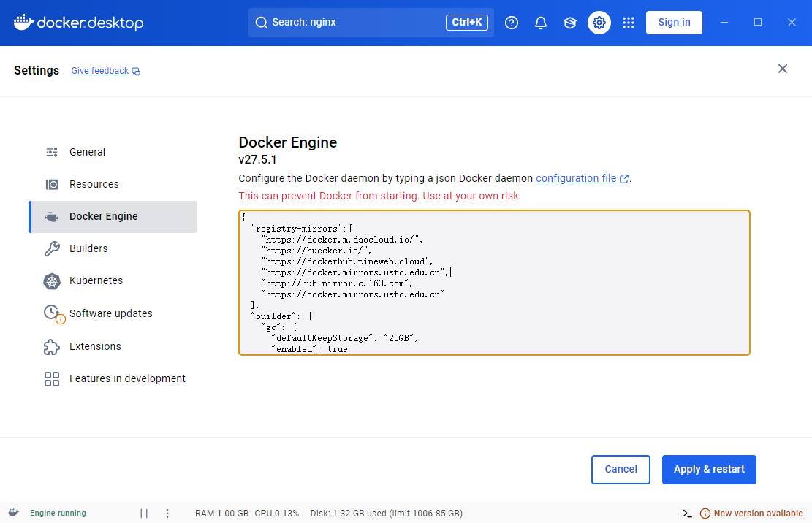Screen dimensions: 812x523
Task: Open the Learning center graduation cap icon
Action: coord(569,23)
